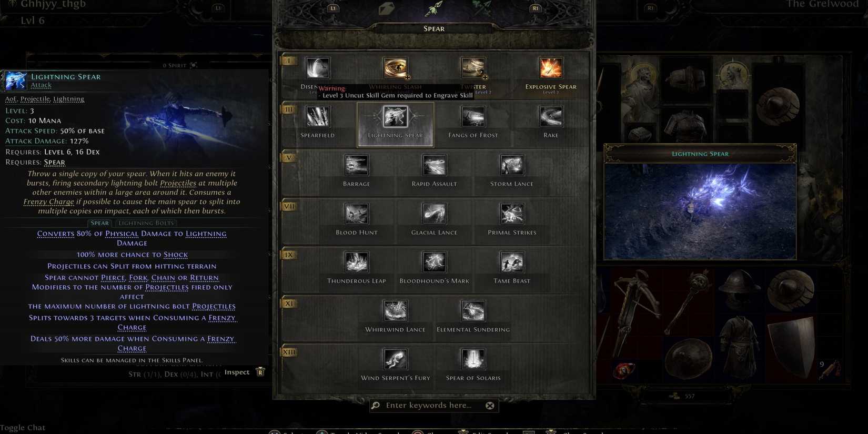Select the Barrage skill icon
This screenshot has width=868, height=434.
point(356,165)
